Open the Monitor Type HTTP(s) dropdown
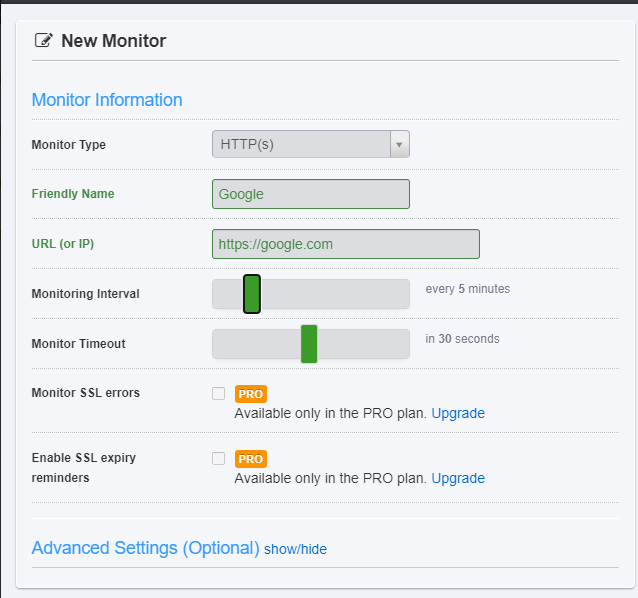Viewport: 638px width, 598px height. click(310, 144)
